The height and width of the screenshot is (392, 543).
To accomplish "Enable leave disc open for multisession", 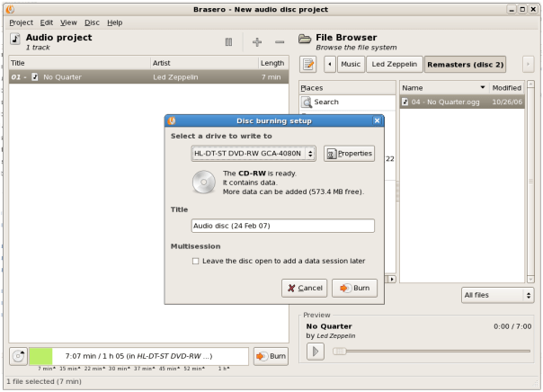I will pos(196,261).
